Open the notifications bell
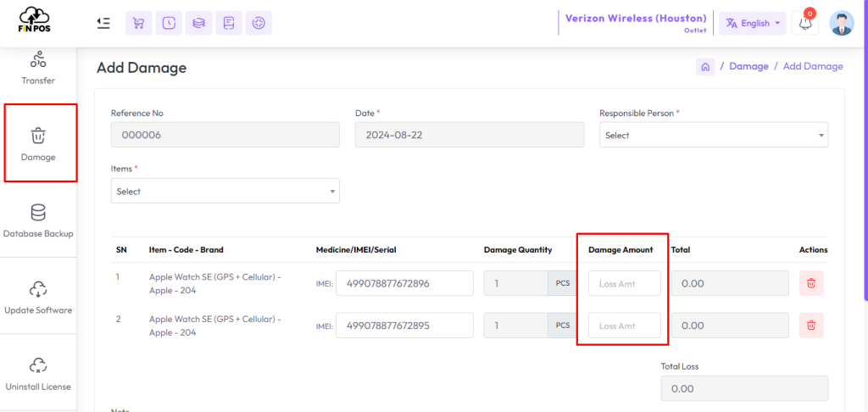Viewport: 868px width, 412px height. pos(805,23)
